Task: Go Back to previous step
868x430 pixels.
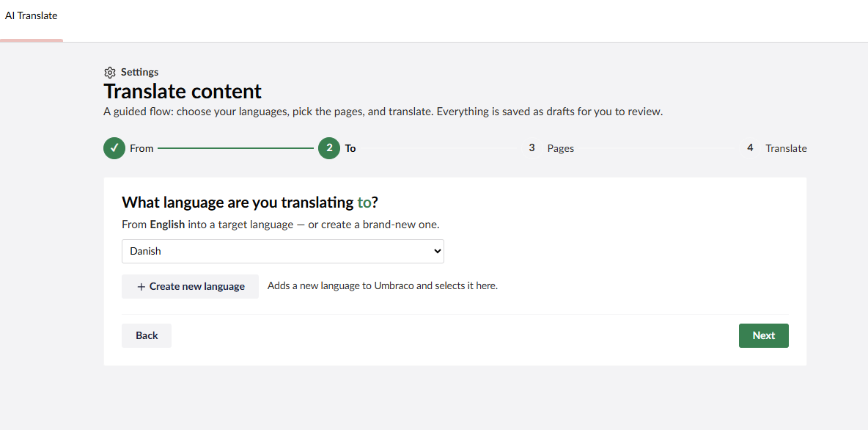Action: (x=147, y=336)
